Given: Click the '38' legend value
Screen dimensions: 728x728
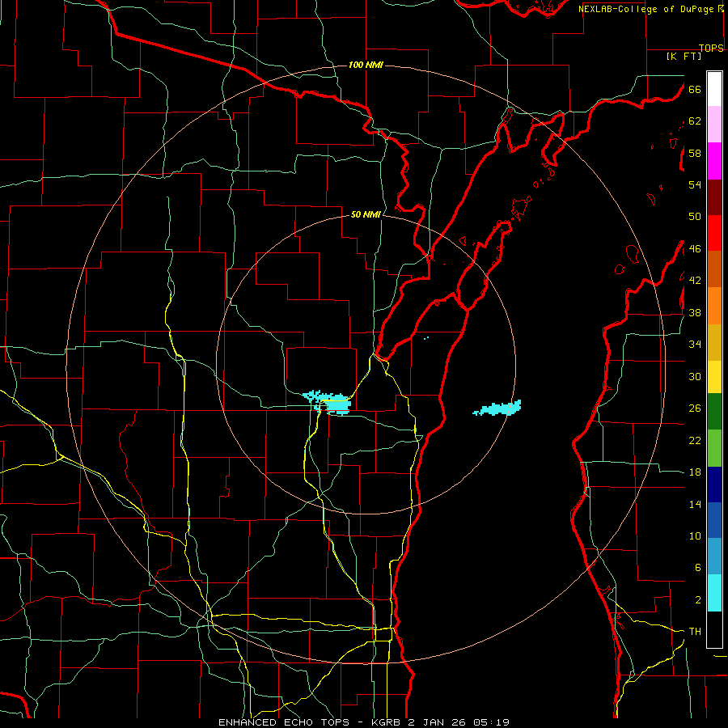Looking at the screenshot, I should (695, 312).
